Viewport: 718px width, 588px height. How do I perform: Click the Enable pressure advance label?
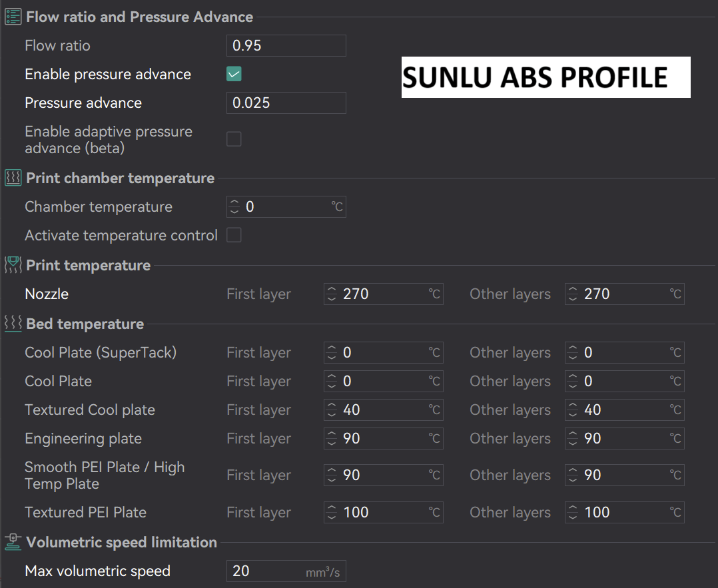(x=108, y=74)
